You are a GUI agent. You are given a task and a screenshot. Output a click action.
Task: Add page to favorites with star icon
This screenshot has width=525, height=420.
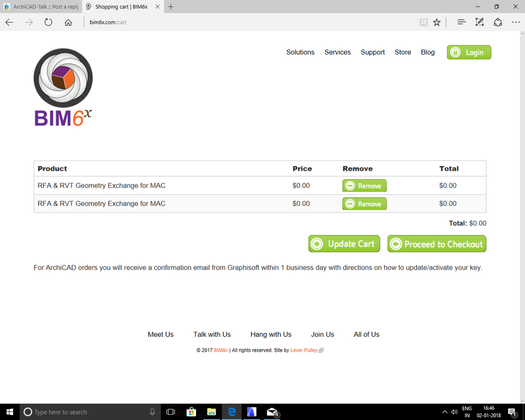click(x=437, y=23)
